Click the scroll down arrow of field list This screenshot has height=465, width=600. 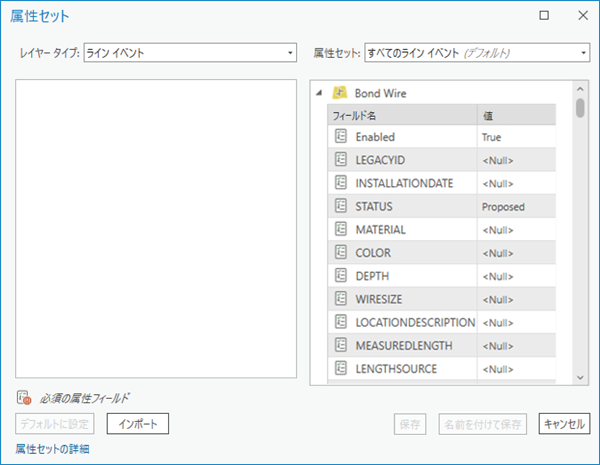coord(580,376)
